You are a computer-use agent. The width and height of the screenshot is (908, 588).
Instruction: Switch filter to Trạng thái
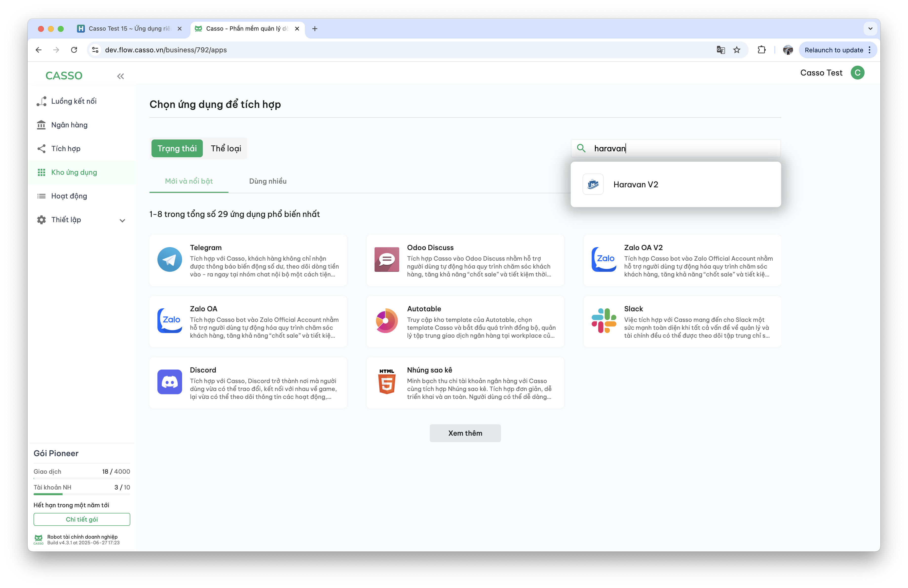[x=177, y=148]
